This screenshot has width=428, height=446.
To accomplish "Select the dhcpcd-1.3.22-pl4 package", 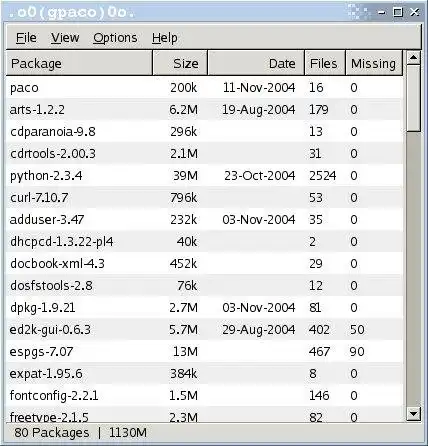I will coord(204,241).
